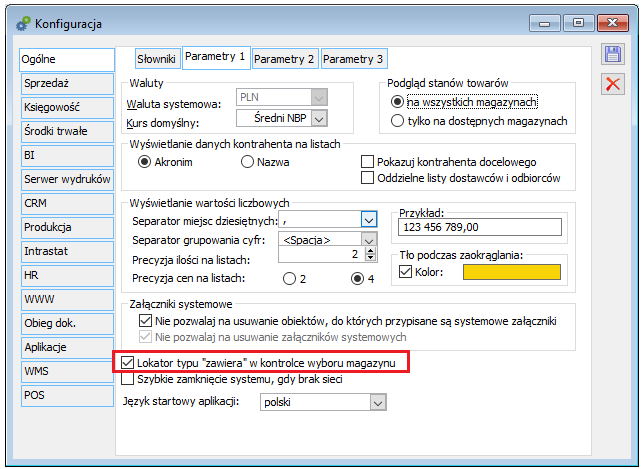The width and height of the screenshot is (642, 469).
Task: Open the CRM section
Action: point(67,204)
